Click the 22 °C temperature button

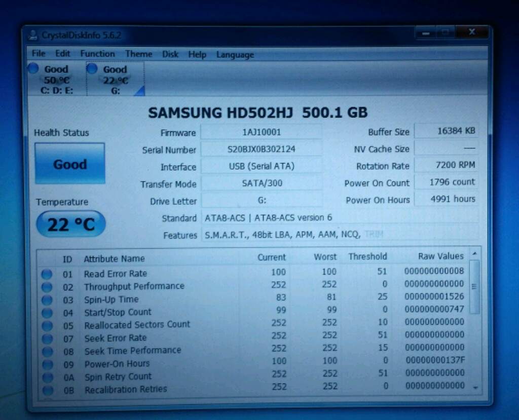pos(71,224)
